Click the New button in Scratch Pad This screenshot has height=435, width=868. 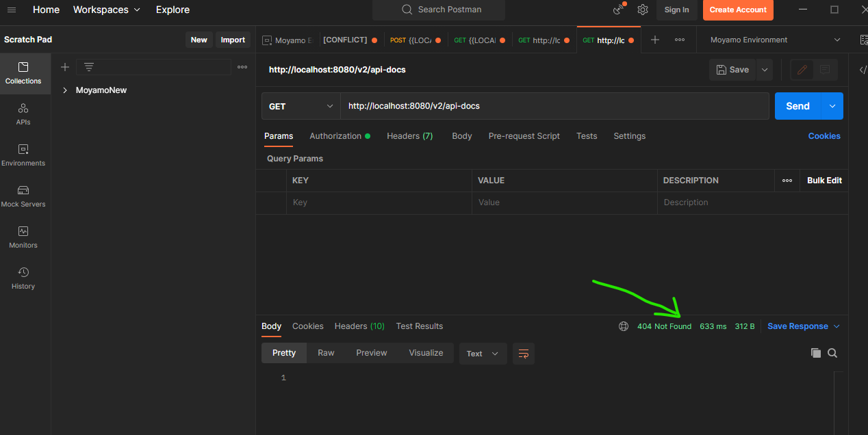pyautogui.click(x=199, y=40)
